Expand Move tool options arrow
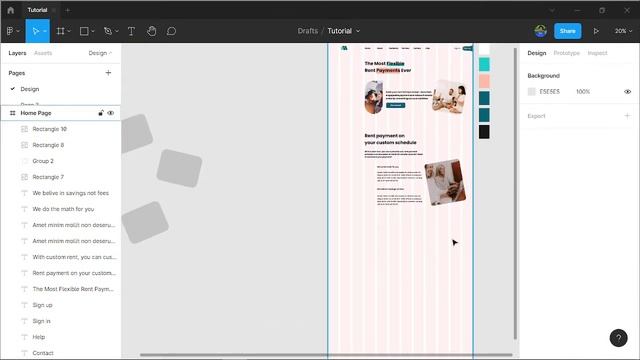 (x=45, y=31)
